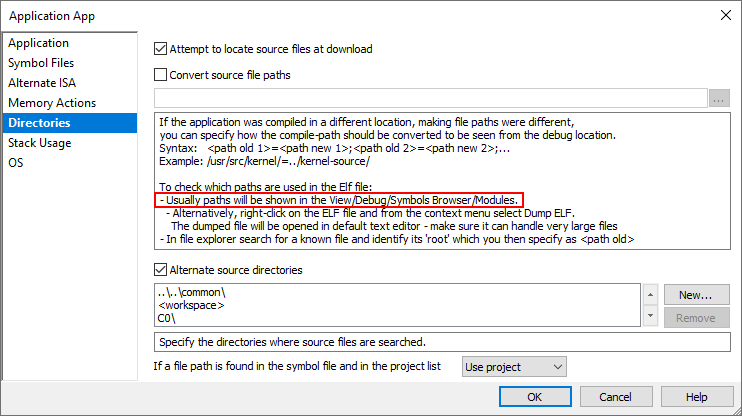Switch to Alternate ISA settings
This screenshot has height=416, width=742.
[x=42, y=83]
